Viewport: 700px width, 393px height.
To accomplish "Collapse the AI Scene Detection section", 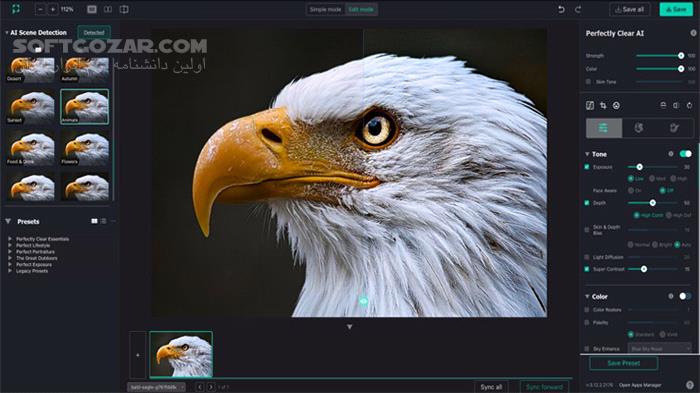I will (7, 33).
